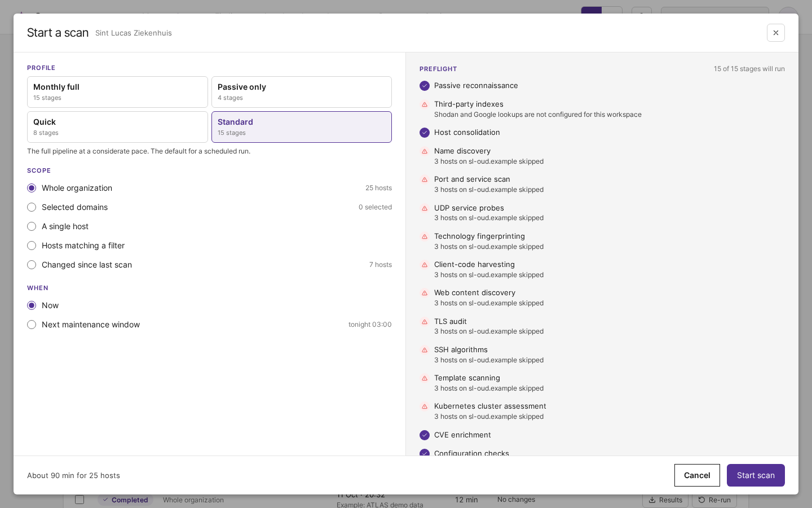The width and height of the screenshot is (812, 508).
Task: Select the Whole organization scope
Action: [209, 188]
